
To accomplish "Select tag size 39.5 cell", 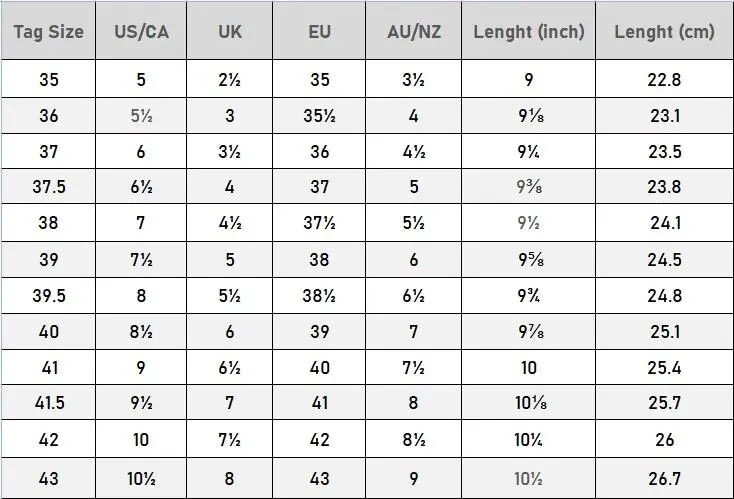I will pyautogui.click(x=49, y=296).
